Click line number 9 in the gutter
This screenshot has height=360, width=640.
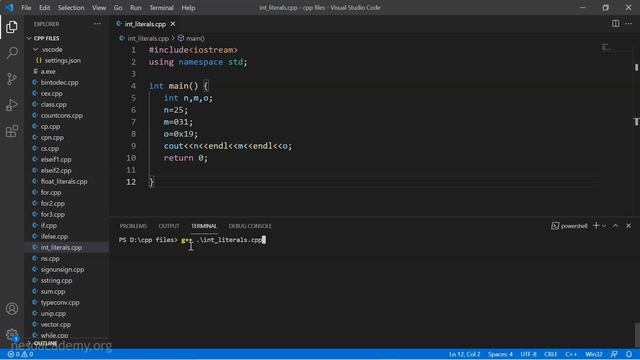point(133,146)
